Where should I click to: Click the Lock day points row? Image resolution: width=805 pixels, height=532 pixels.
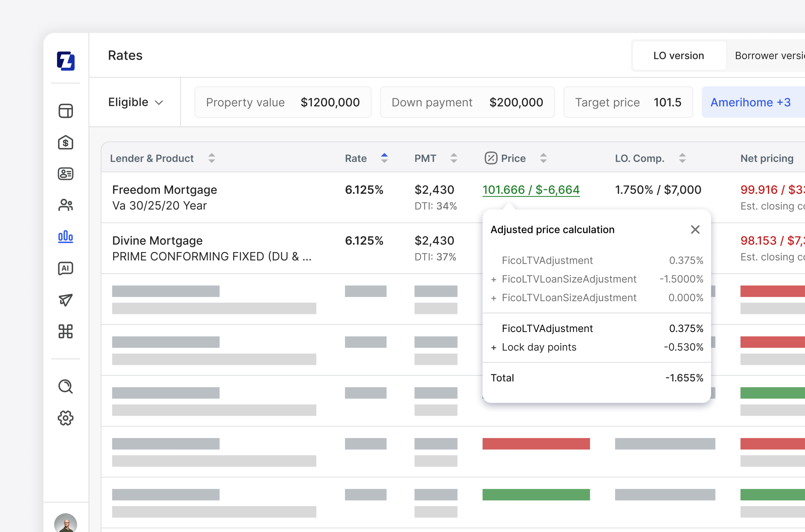click(597, 347)
